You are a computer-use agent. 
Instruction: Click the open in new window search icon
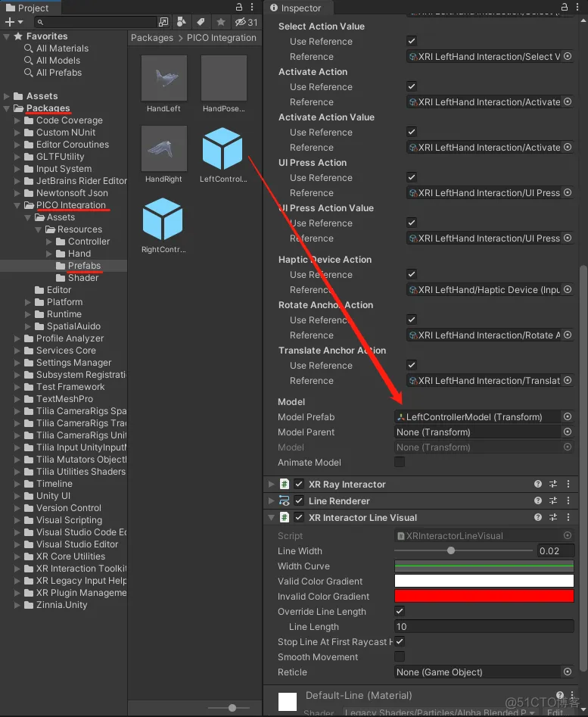tap(163, 22)
